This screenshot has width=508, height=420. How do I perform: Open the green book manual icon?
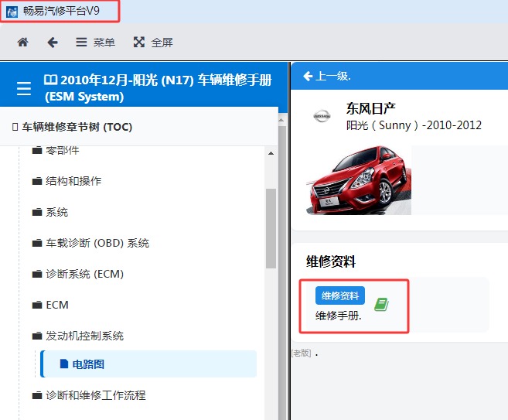tap(381, 305)
